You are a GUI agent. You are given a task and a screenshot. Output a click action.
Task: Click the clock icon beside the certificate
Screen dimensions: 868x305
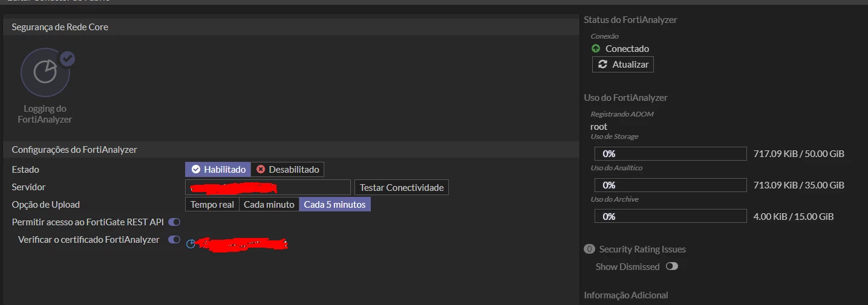(191, 244)
